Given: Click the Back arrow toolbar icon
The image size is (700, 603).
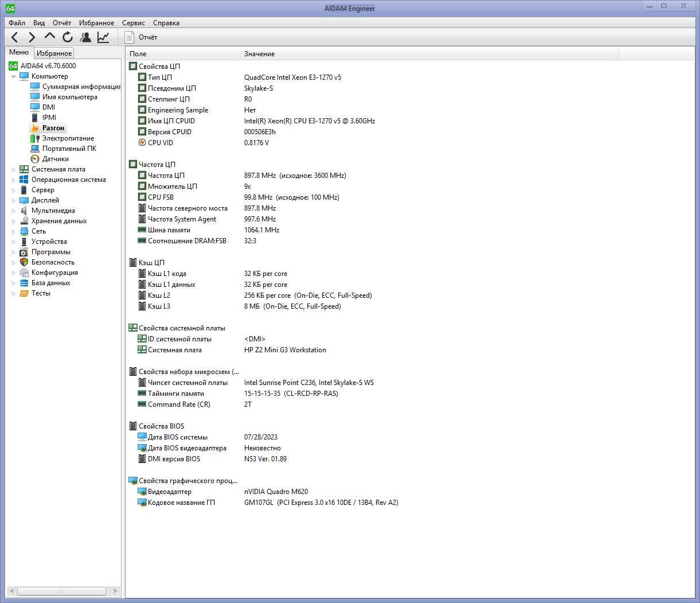Looking at the screenshot, I should (x=15, y=37).
